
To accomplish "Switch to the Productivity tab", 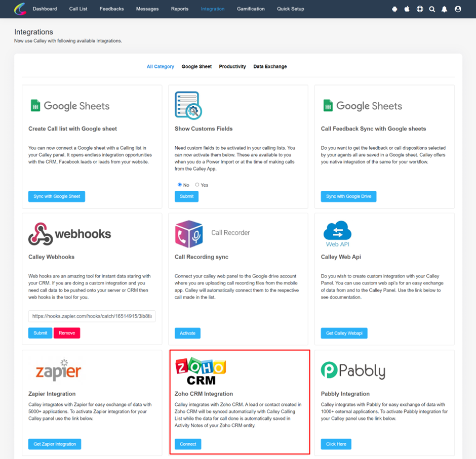I will point(232,66).
